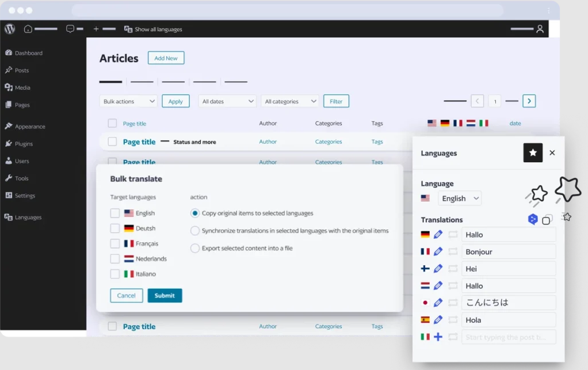
Task: Click the plus icon for Italian translation
Action: point(438,337)
